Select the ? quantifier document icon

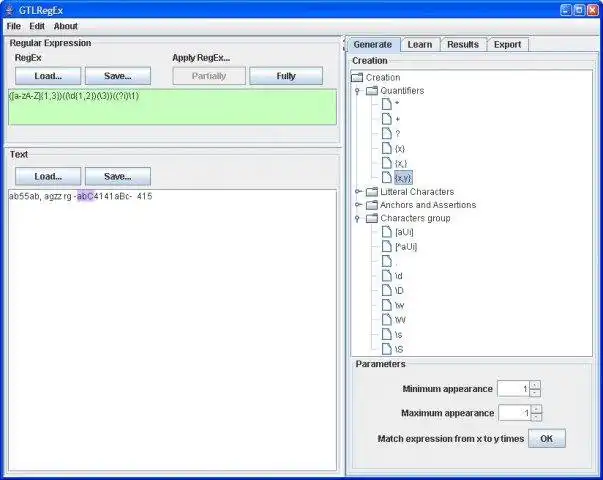pos(386,133)
